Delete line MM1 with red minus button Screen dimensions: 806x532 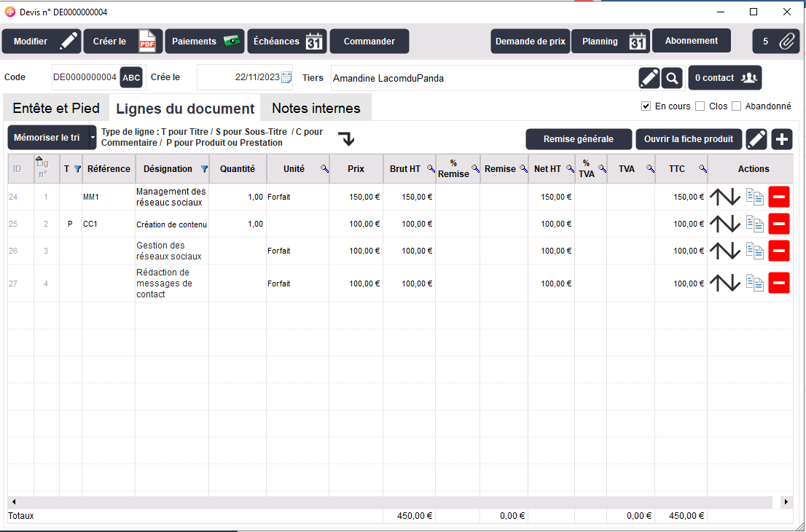click(x=779, y=197)
